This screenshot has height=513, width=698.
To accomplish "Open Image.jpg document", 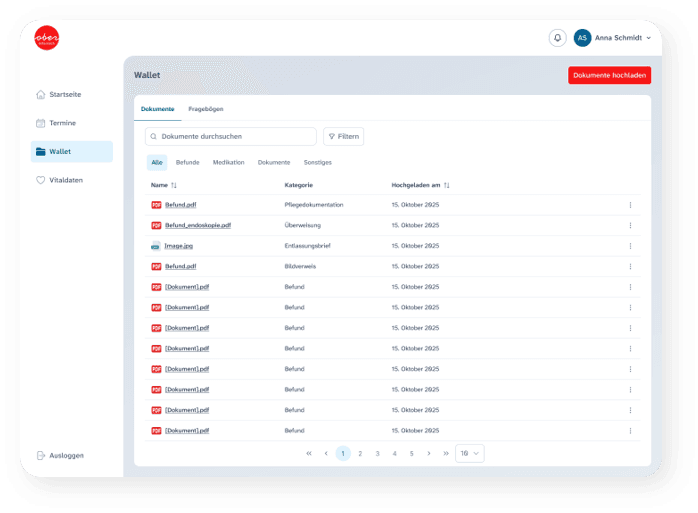I will tap(179, 246).
